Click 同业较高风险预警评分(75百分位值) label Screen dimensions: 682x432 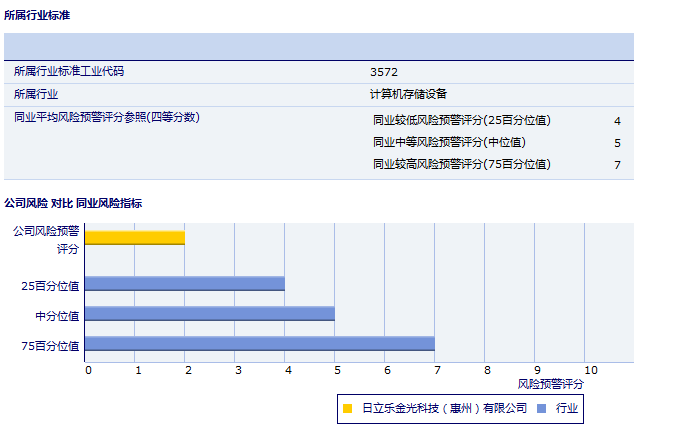click(461, 164)
